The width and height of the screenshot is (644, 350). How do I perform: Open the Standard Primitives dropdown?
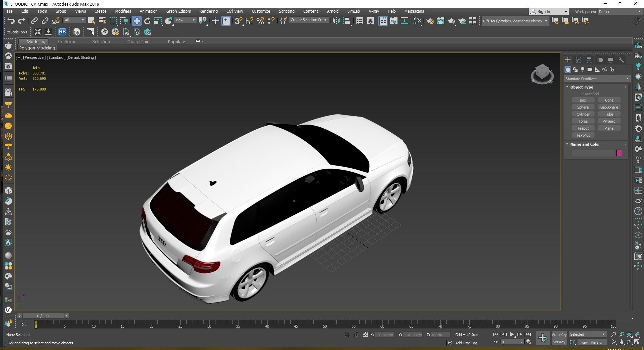[x=597, y=79]
